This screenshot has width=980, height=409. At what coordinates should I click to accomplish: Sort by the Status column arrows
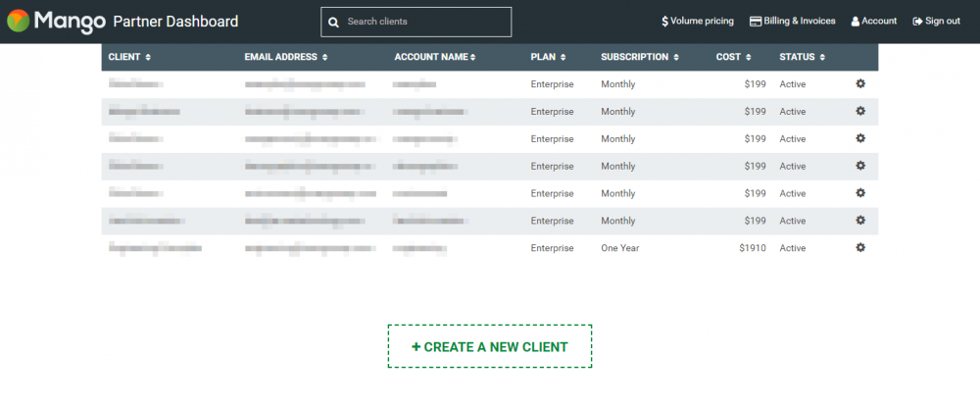coord(822,58)
